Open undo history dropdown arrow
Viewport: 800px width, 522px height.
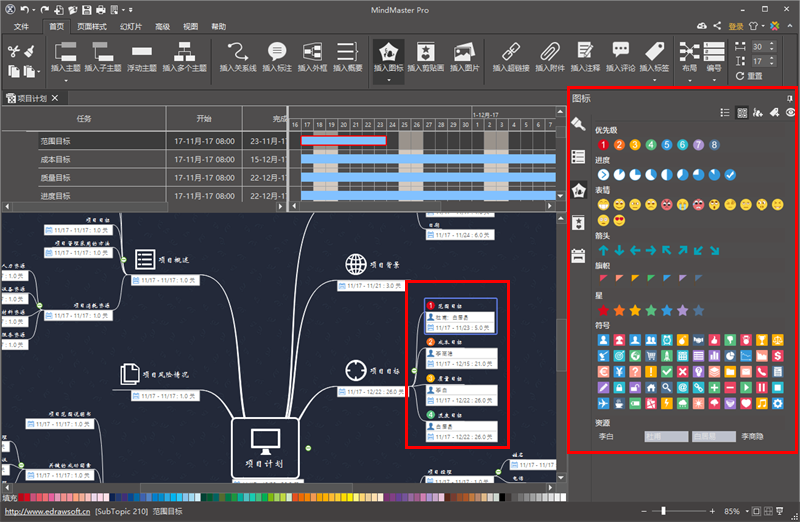pos(34,10)
